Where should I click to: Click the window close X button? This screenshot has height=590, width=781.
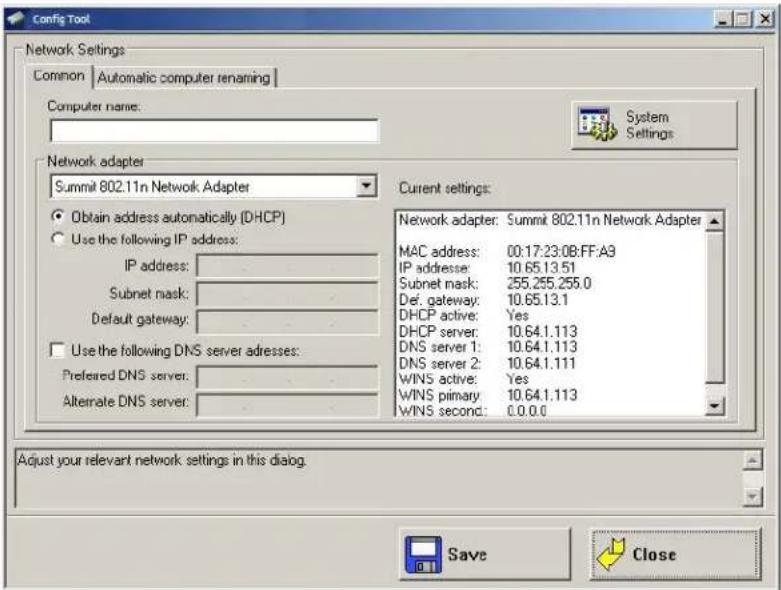765,19
